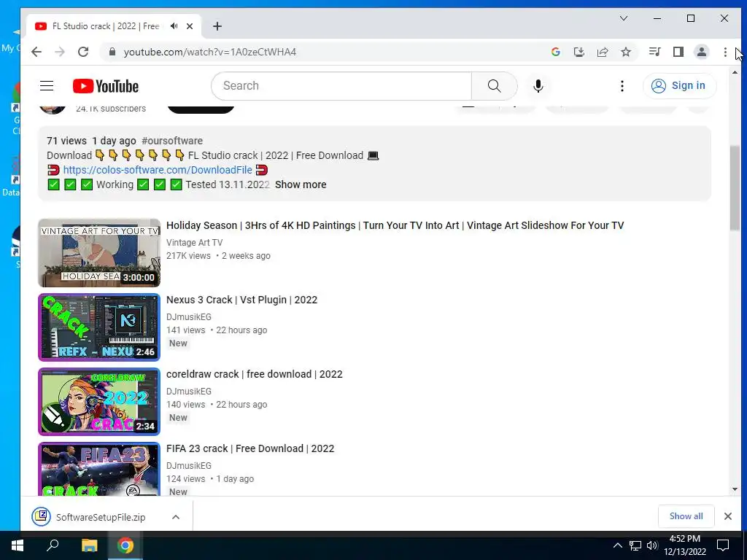This screenshot has width=747, height=560.
Task: Close the downloads bar
Action: point(728,516)
